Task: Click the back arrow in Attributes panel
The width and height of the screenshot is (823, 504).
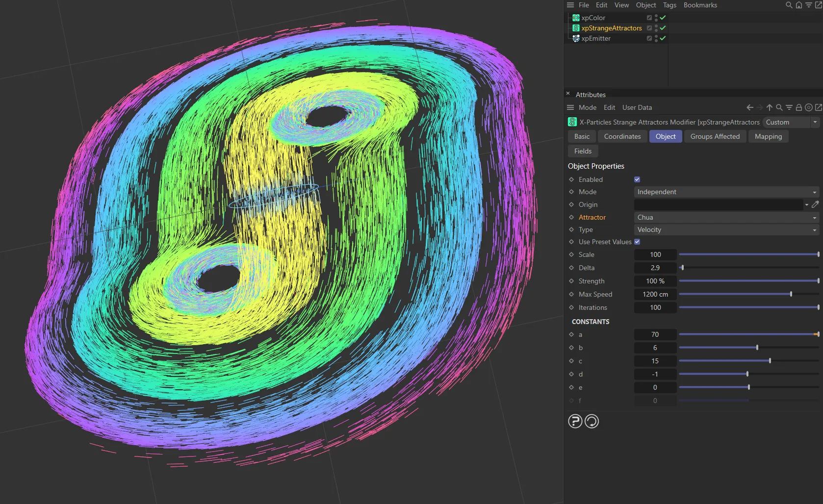Action: [750, 107]
